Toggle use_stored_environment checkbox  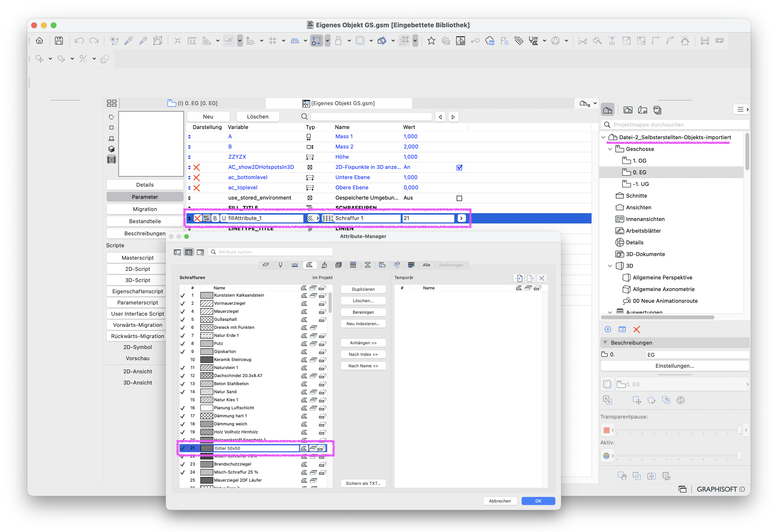click(x=459, y=198)
